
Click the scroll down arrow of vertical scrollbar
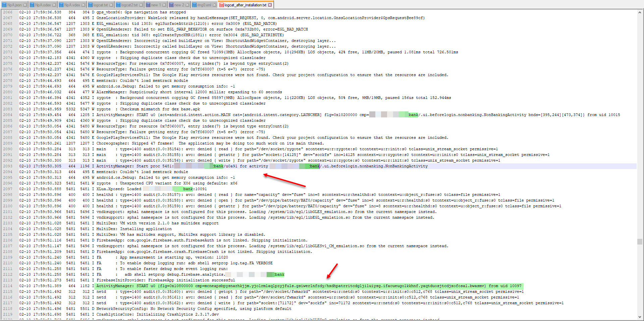pos(640,317)
